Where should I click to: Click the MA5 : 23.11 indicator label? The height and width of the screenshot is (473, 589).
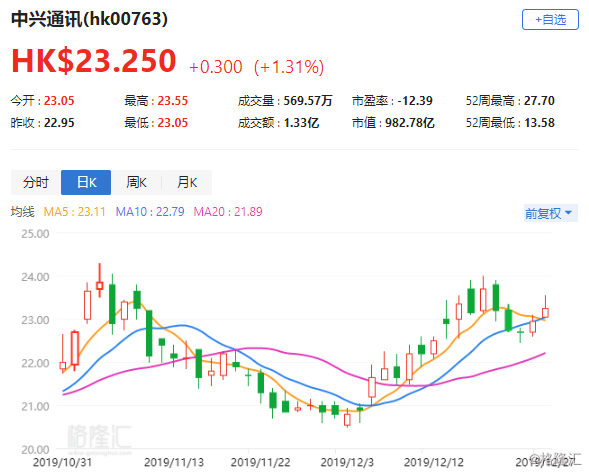pyautogui.click(x=74, y=212)
